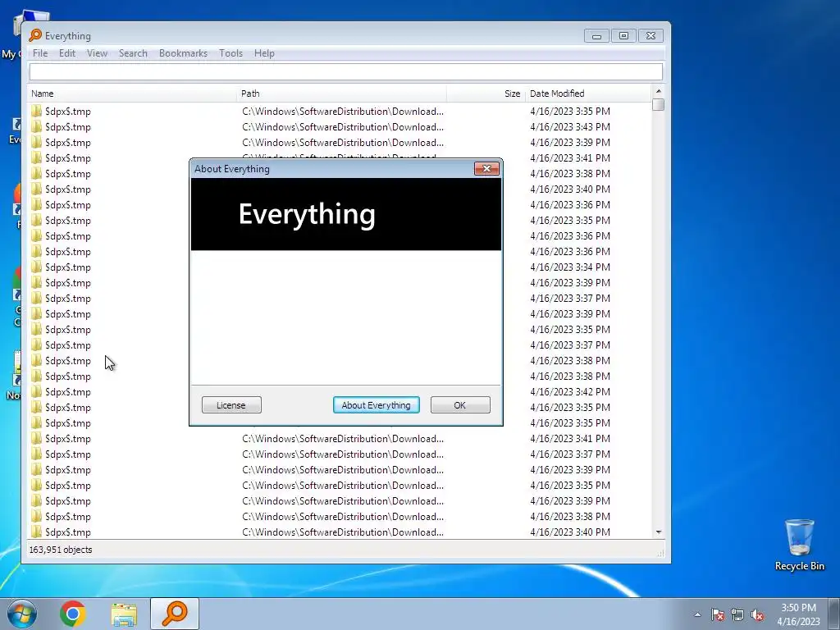Click the path cell in the 3:43 PM row
The width and height of the screenshot is (840, 630).
343,127
